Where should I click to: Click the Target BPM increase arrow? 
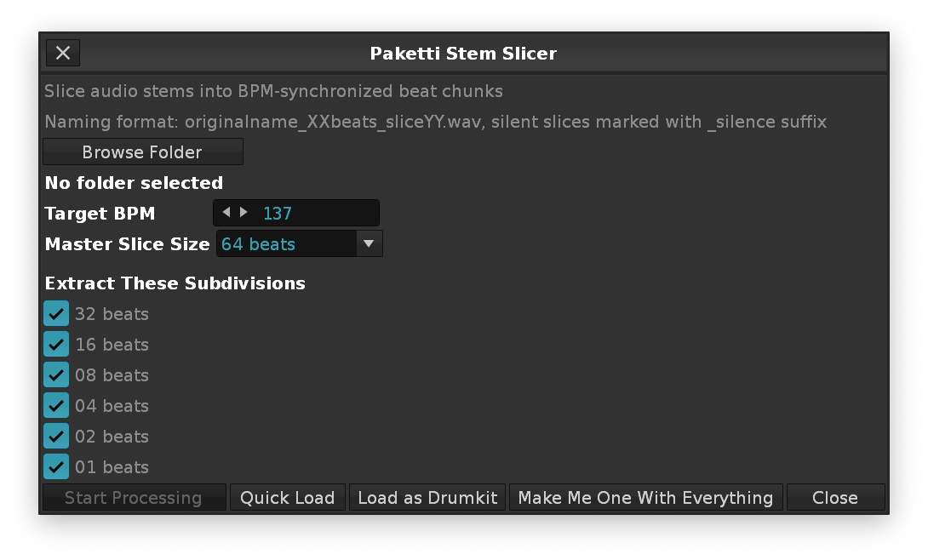click(x=244, y=213)
